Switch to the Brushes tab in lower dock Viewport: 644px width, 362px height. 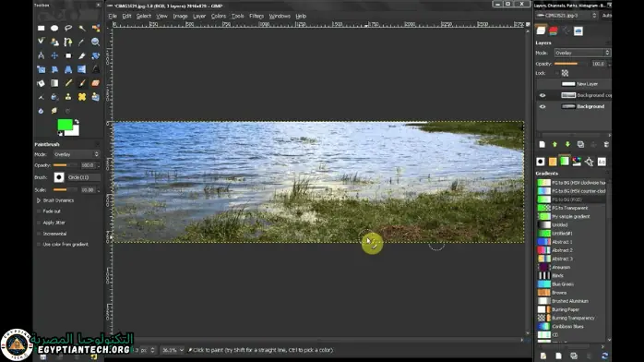click(541, 162)
